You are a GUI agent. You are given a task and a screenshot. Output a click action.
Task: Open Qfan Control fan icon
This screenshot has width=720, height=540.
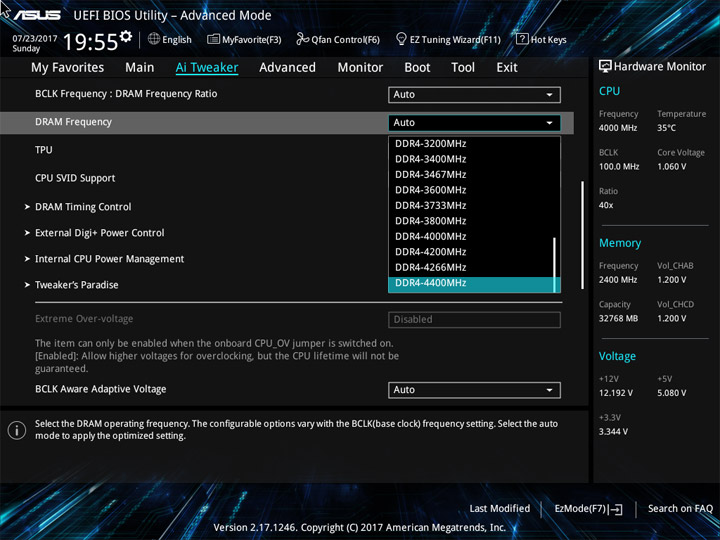pyautogui.click(x=302, y=39)
